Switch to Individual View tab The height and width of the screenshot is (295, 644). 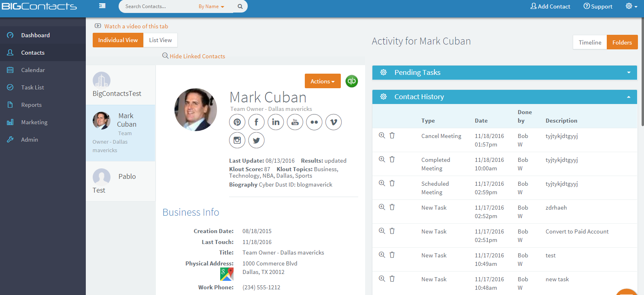click(118, 40)
